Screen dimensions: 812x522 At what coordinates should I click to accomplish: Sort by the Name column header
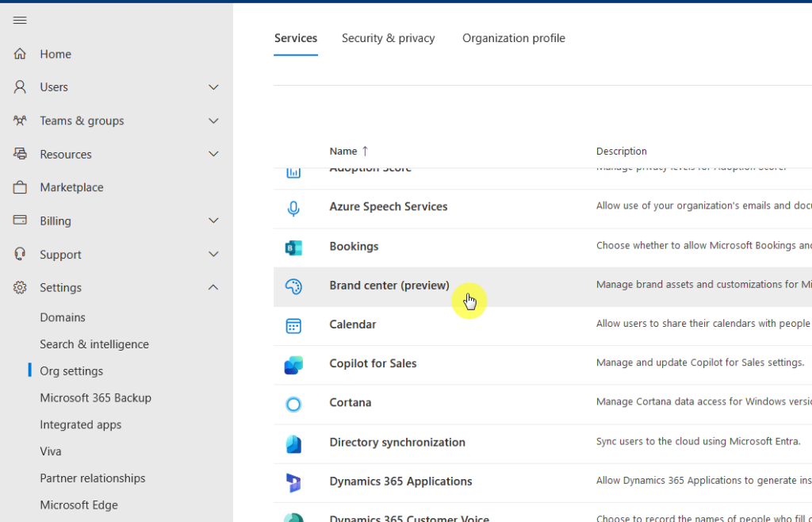[343, 151]
